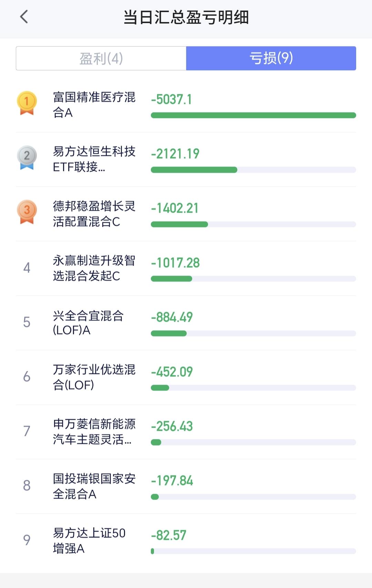Click the -884.49 loss amount
Viewport: 372px width, 588px height.
point(172,317)
